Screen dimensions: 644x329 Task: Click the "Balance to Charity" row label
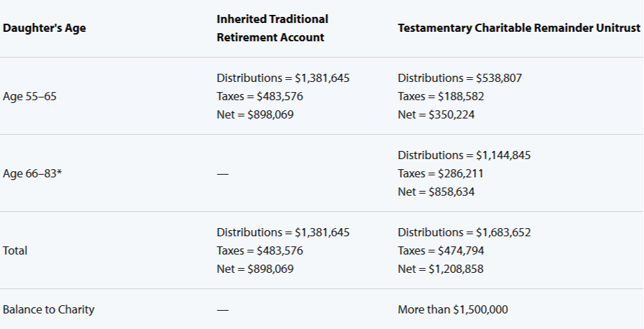pos(49,309)
